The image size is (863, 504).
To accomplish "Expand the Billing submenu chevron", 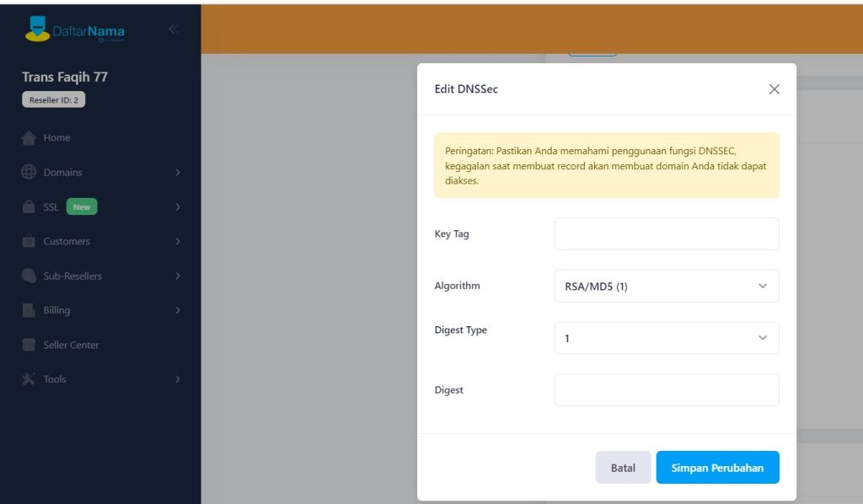I will click(x=178, y=310).
